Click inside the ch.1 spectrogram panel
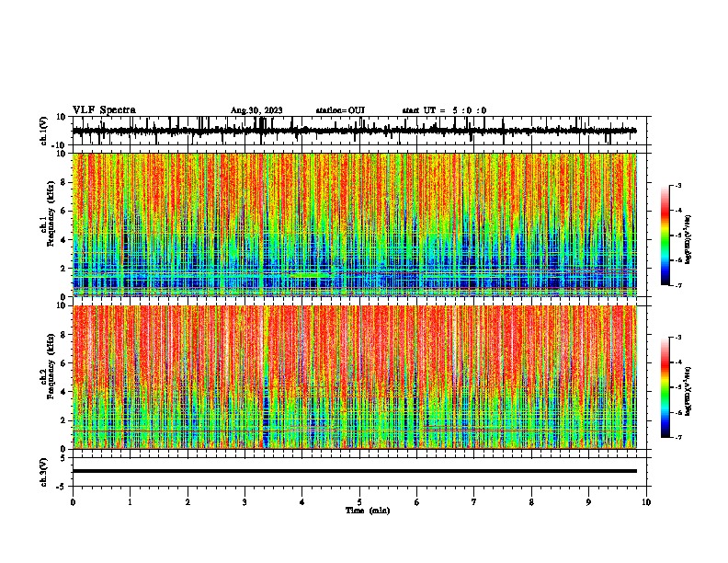728x563 pixels. click(x=355, y=224)
